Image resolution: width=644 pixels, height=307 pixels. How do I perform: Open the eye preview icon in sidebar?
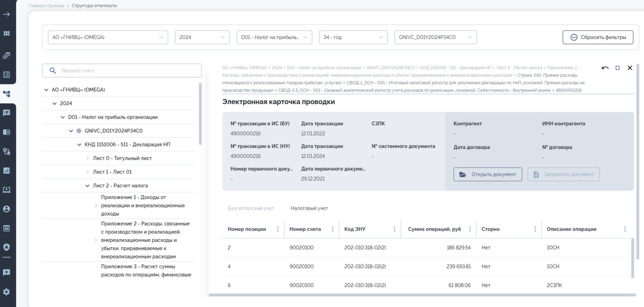7,228
